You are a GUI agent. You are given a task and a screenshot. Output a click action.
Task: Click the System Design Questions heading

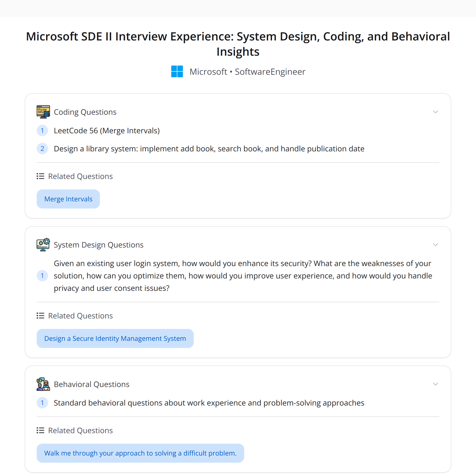click(99, 245)
